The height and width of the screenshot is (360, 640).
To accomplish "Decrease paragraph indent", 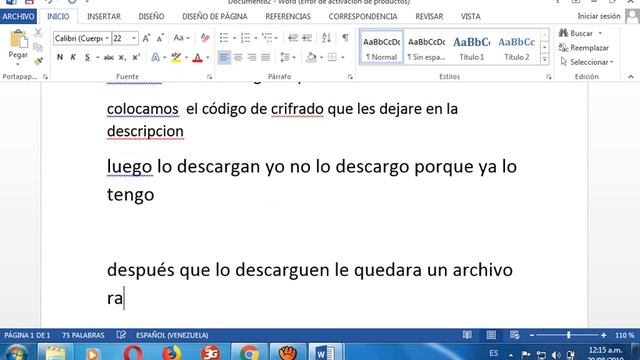I will coord(293,38).
